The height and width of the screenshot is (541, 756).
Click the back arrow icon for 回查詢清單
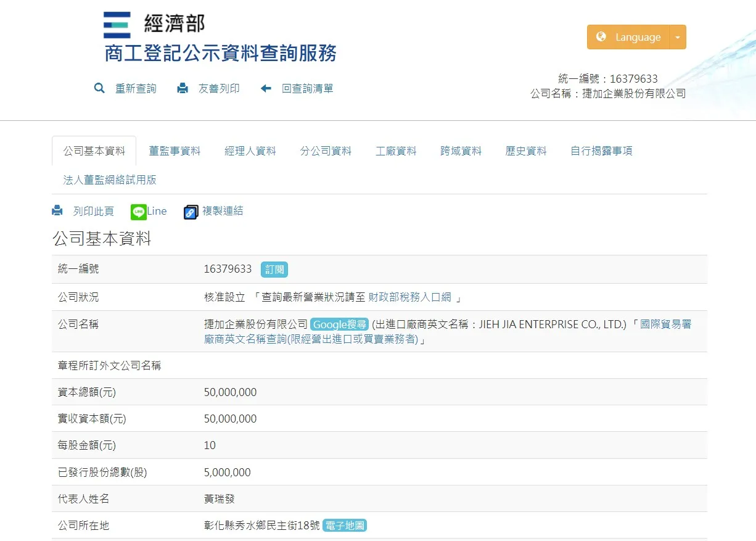coord(266,88)
